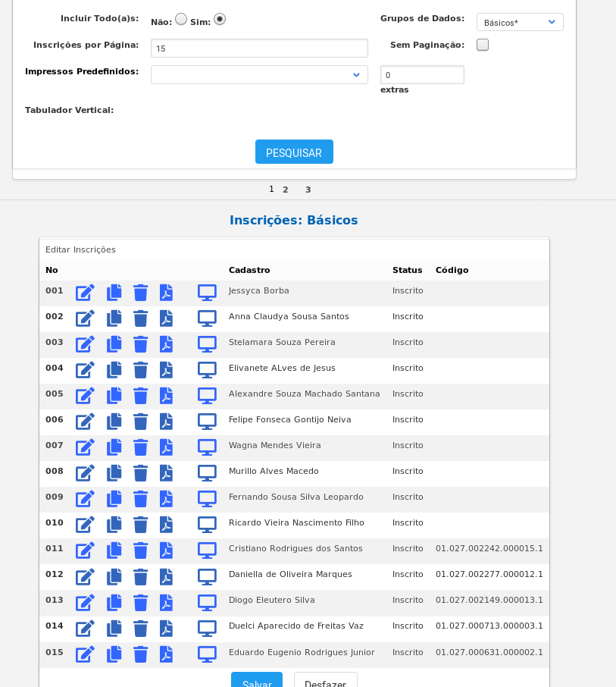616x687 pixels.
Task: Edit the Cristiano Rodrigues dos Santos registration
Action: (x=85, y=551)
